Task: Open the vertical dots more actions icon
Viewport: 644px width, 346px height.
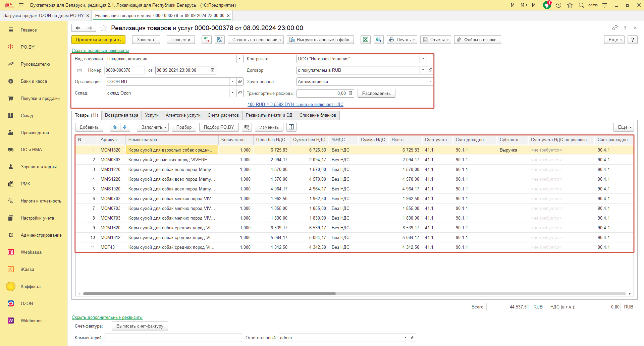Action: [x=625, y=27]
